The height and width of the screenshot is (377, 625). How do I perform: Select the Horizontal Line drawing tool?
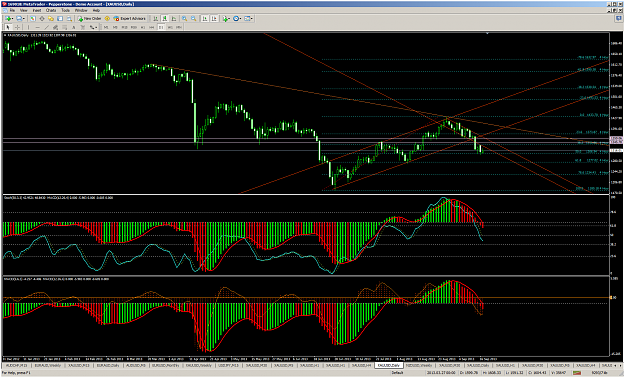[x=37, y=27]
